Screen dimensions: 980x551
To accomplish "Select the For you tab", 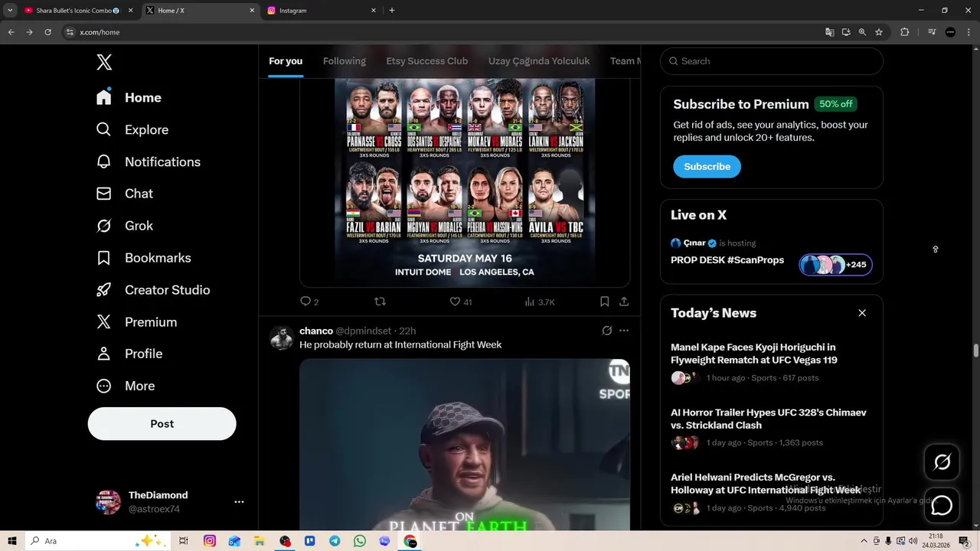I will [286, 61].
